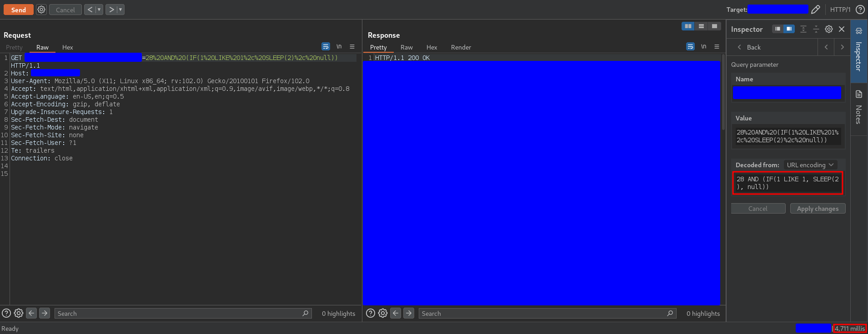Click the '4,711 millis' response time

850,329
